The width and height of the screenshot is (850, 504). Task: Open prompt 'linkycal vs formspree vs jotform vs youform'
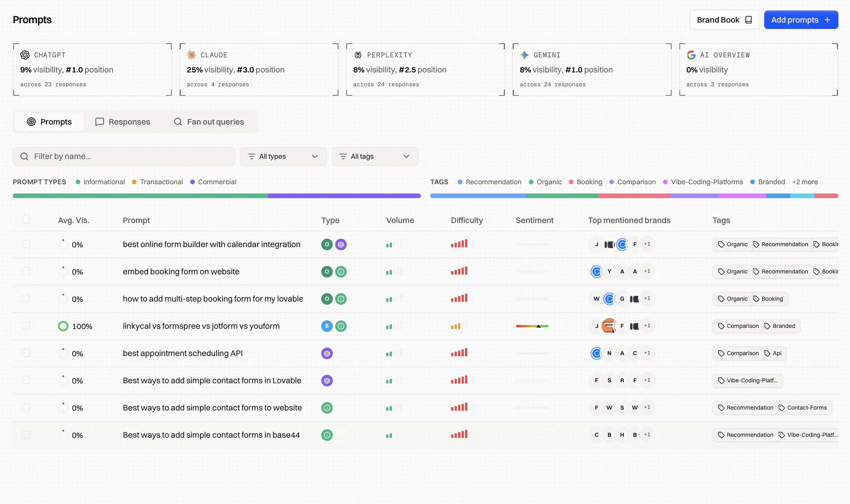coord(201,326)
